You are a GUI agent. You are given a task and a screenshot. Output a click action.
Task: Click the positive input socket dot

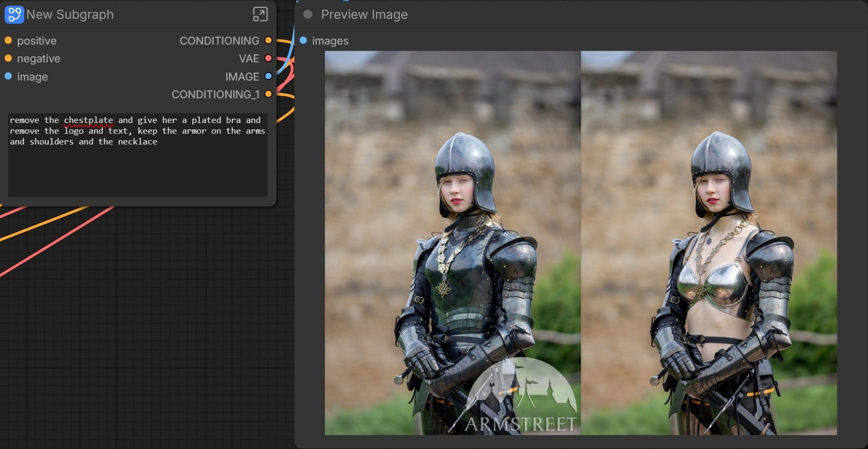point(8,41)
